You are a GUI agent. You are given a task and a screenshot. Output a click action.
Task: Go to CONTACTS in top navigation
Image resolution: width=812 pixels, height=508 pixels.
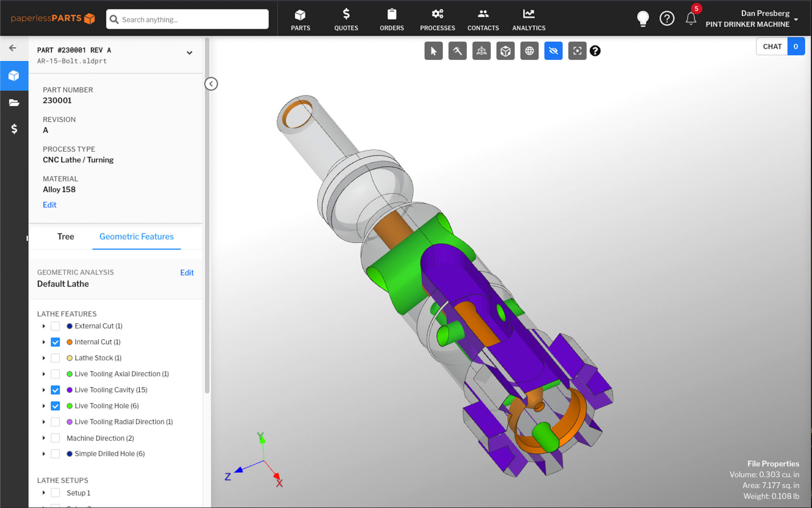[x=483, y=20]
